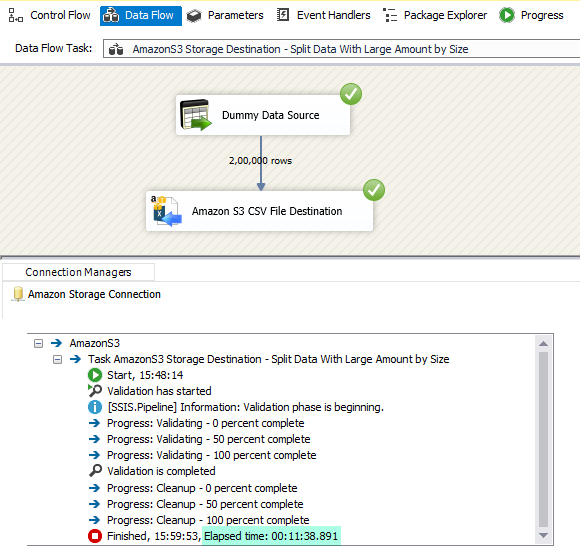
Task: Click the success checkmark on Dummy Data Source
Action: point(351,94)
